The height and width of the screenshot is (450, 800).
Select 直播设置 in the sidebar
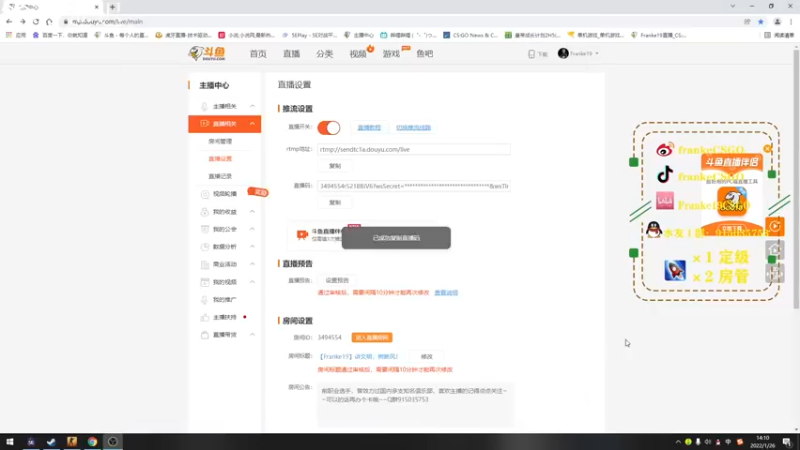[220, 159]
